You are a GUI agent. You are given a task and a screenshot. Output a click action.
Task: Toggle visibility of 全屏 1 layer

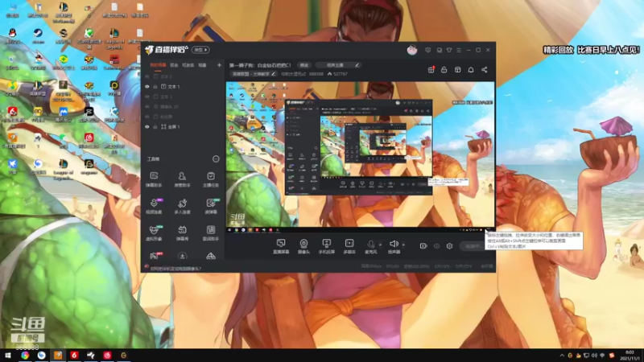click(147, 127)
